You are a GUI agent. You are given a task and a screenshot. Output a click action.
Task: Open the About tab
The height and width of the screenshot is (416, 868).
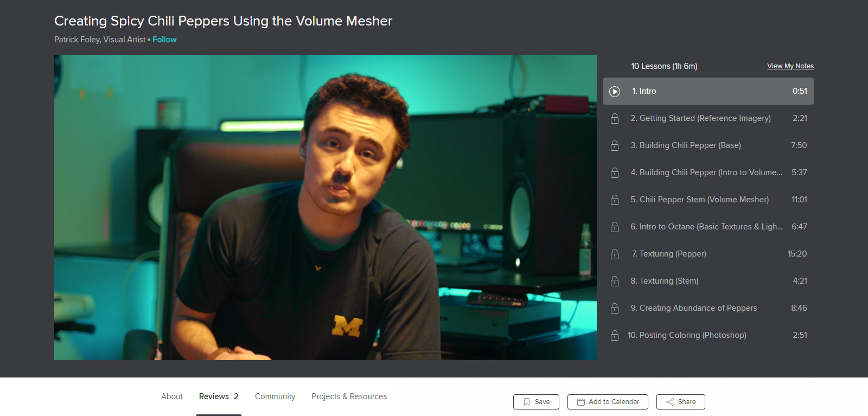(172, 396)
